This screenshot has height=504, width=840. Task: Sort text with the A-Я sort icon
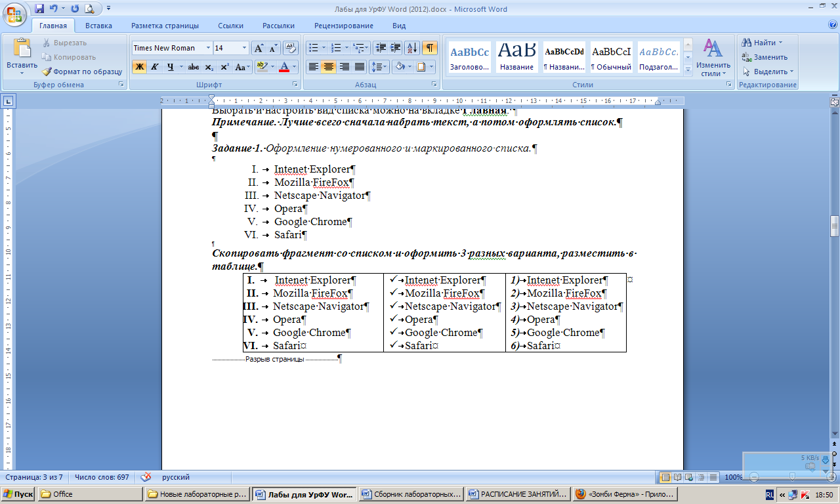[412, 48]
